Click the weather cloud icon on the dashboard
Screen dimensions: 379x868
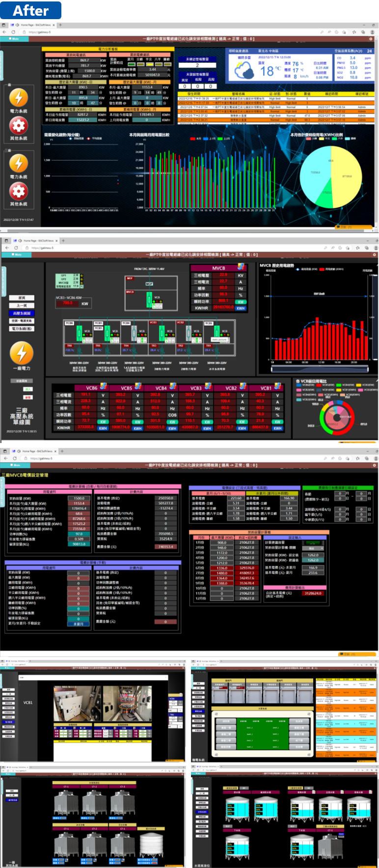(245, 70)
